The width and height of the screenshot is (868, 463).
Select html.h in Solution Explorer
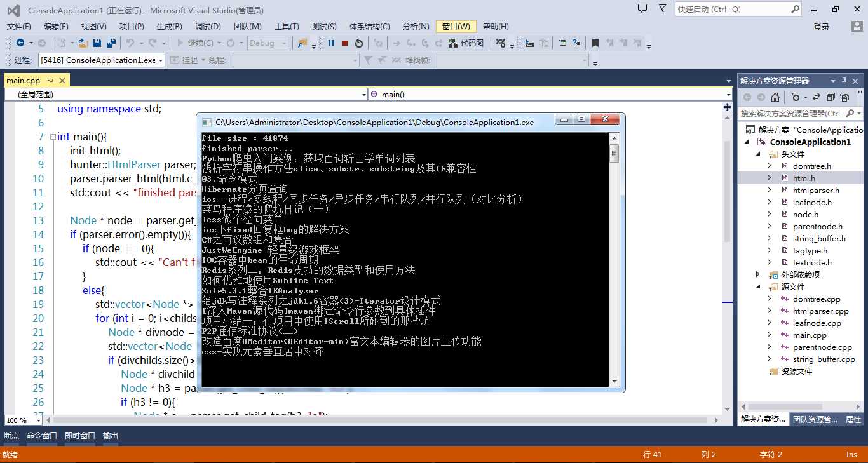803,178
